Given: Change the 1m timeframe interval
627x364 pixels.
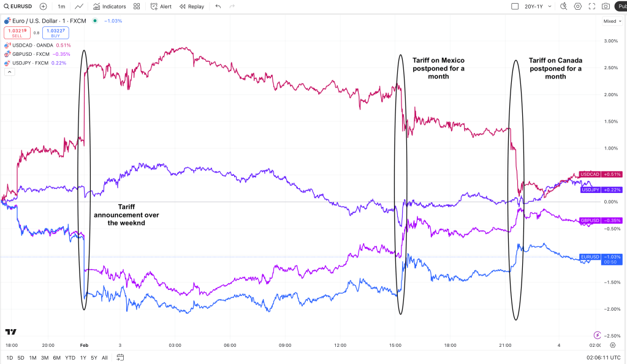Looking at the screenshot, I should point(61,7).
